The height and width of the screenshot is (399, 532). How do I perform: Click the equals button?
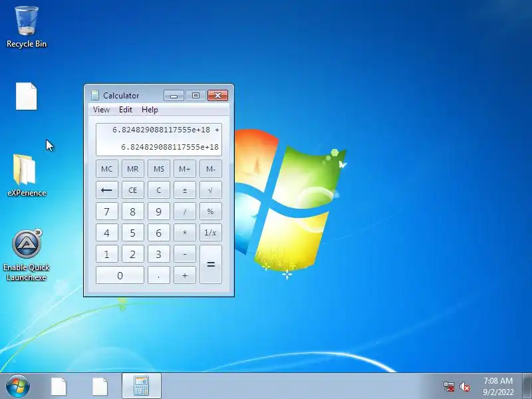(211, 264)
